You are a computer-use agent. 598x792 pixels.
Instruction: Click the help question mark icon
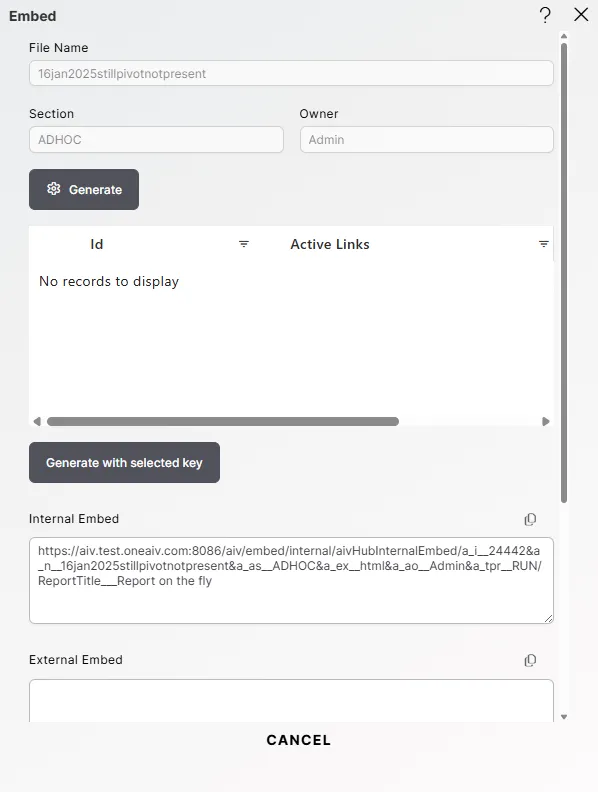pos(545,15)
